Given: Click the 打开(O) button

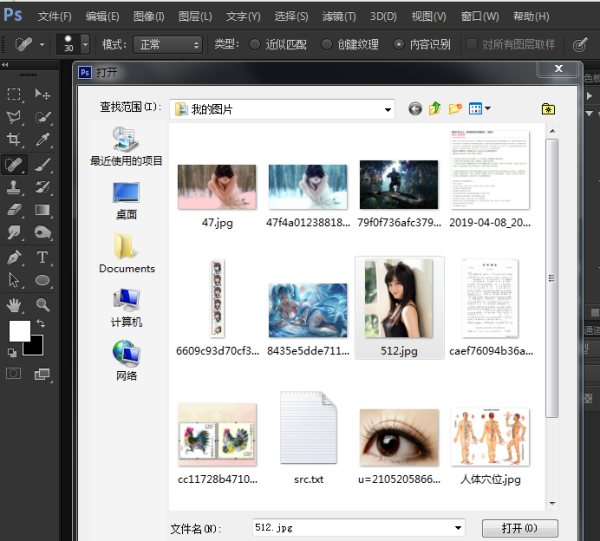Looking at the screenshot, I should coord(520,528).
